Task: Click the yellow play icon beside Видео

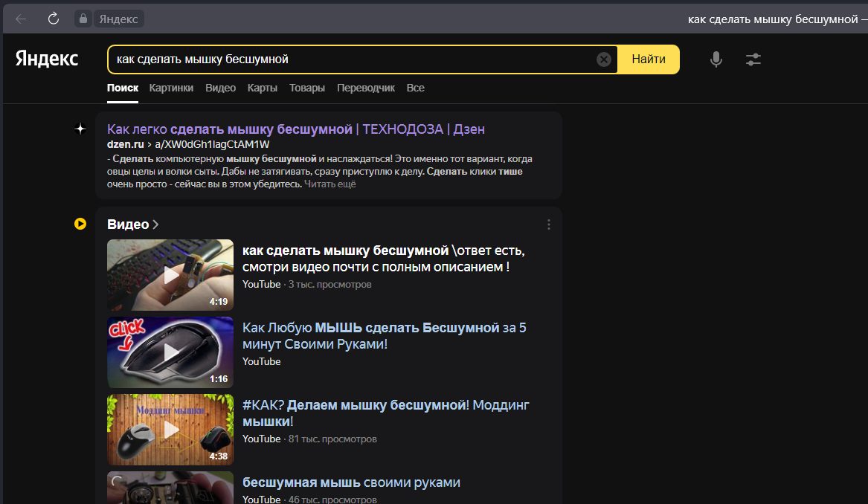Action: 80,224
